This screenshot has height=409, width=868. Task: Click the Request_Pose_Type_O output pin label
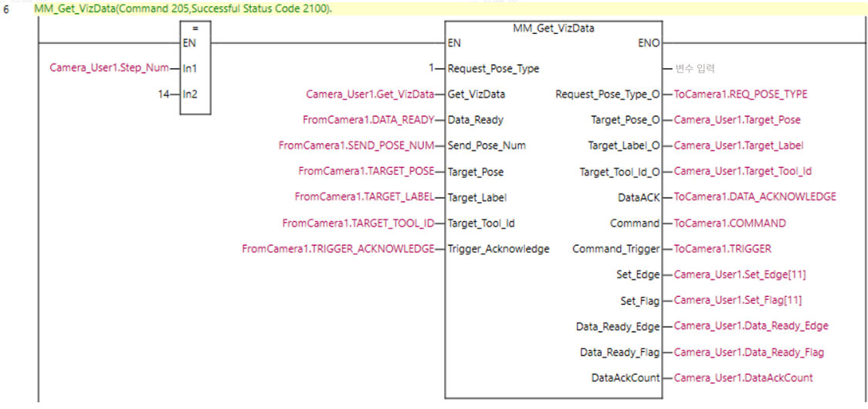[x=607, y=94]
